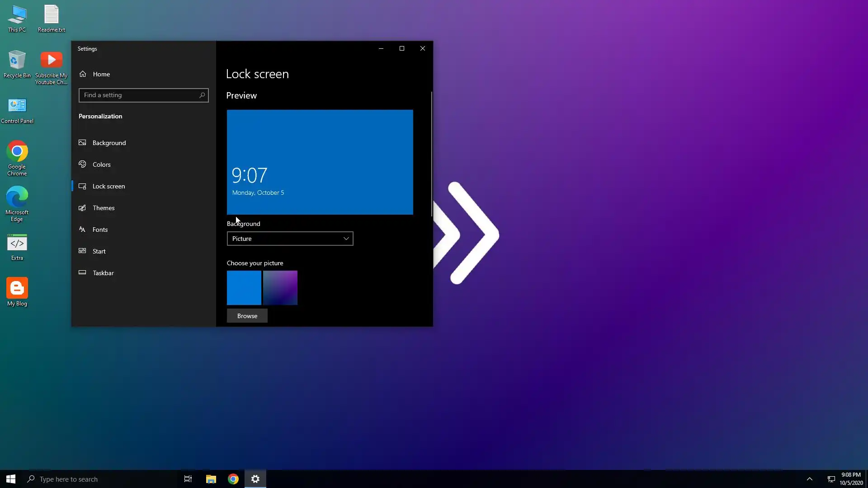The height and width of the screenshot is (488, 868).
Task: Click the Home icon in Settings sidebar
Action: point(83,74)
